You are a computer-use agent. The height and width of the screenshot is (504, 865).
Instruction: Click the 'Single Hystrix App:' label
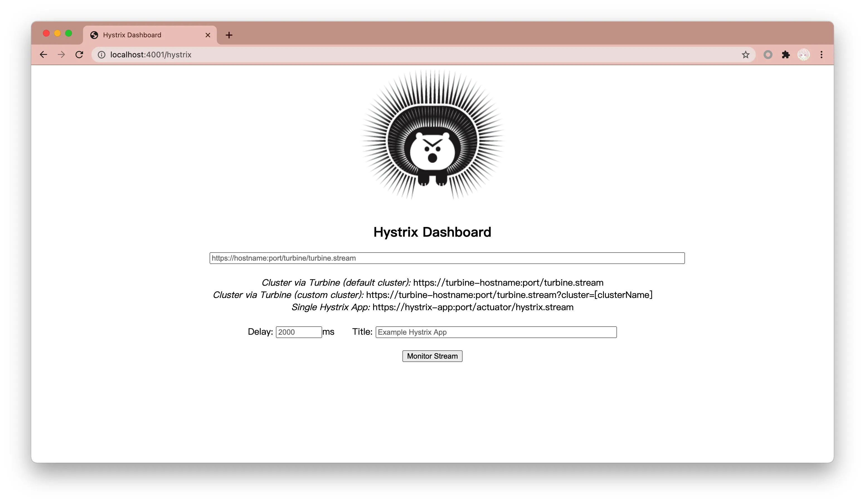coord(331,307)
